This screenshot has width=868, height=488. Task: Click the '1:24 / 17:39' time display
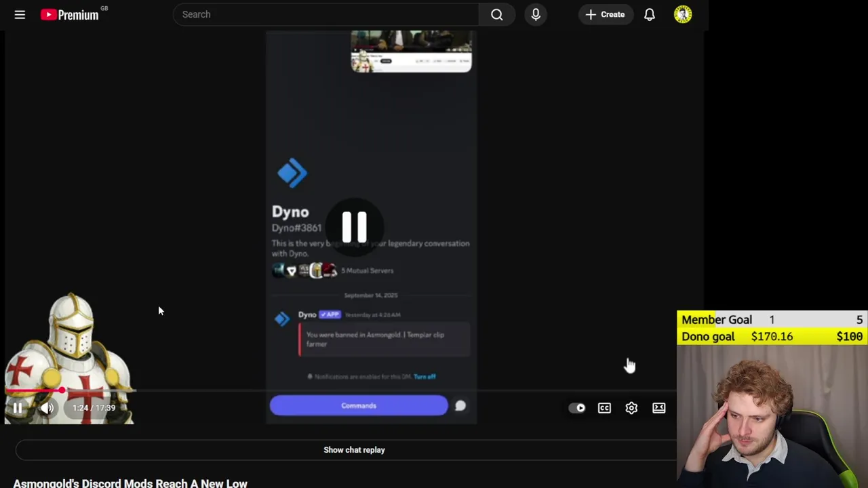(94, 408)
